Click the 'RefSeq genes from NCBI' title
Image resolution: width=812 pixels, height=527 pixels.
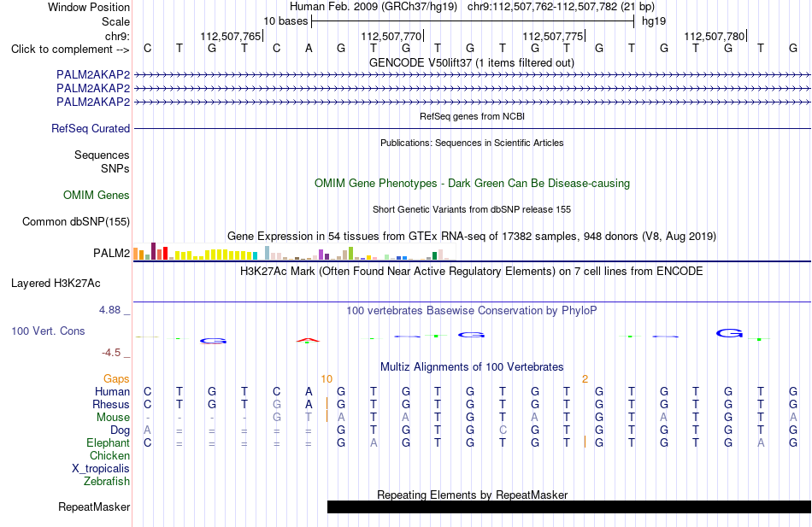[x=472, y=116]
